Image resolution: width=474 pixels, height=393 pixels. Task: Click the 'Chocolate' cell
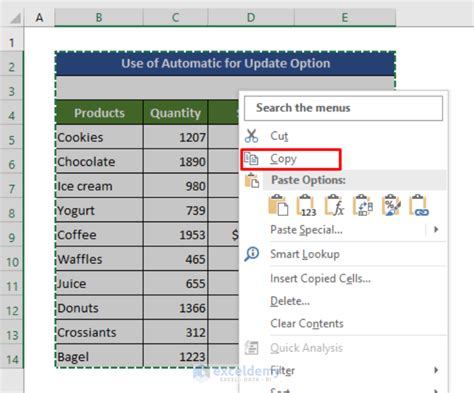[99, 161]
